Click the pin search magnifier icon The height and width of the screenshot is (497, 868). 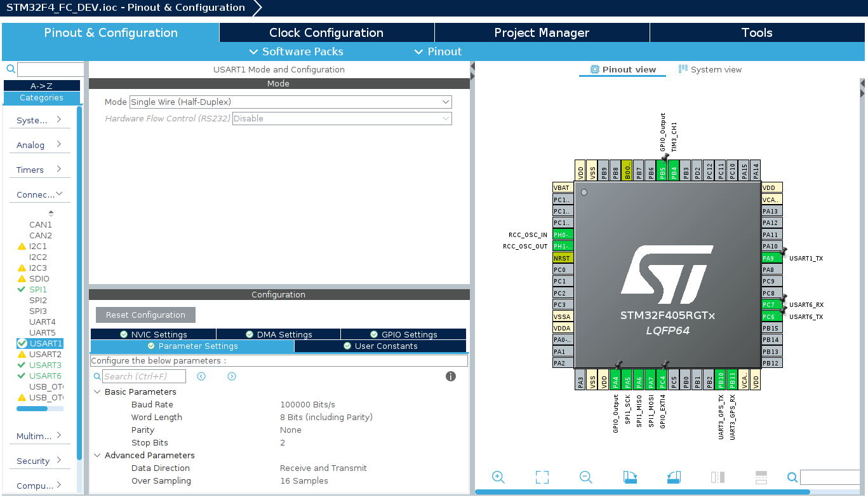(792, 477)
